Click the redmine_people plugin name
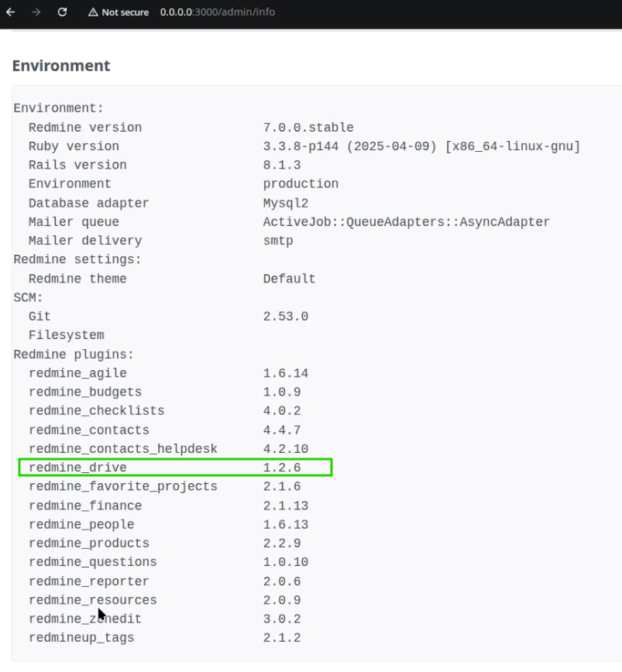The width and height of the screenshot is (622, 672). tap(81, 525)
